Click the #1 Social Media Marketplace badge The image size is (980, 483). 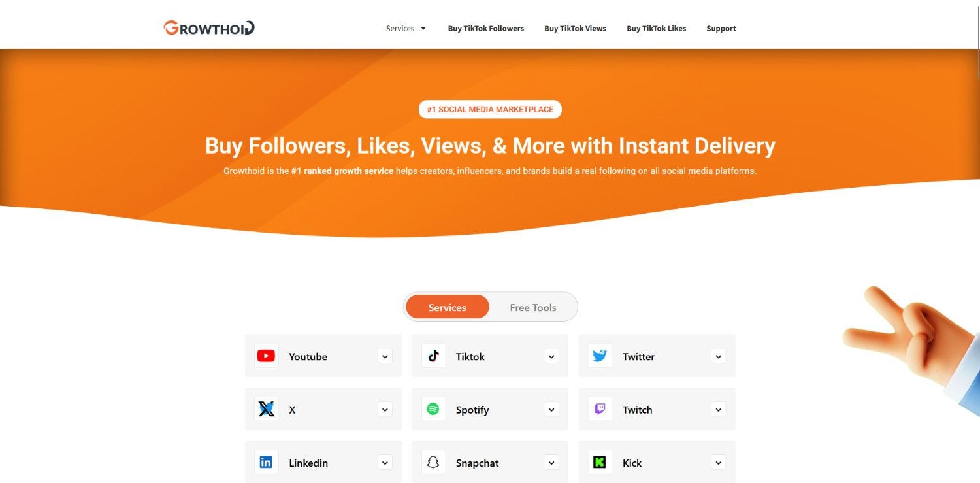point(490,109)
